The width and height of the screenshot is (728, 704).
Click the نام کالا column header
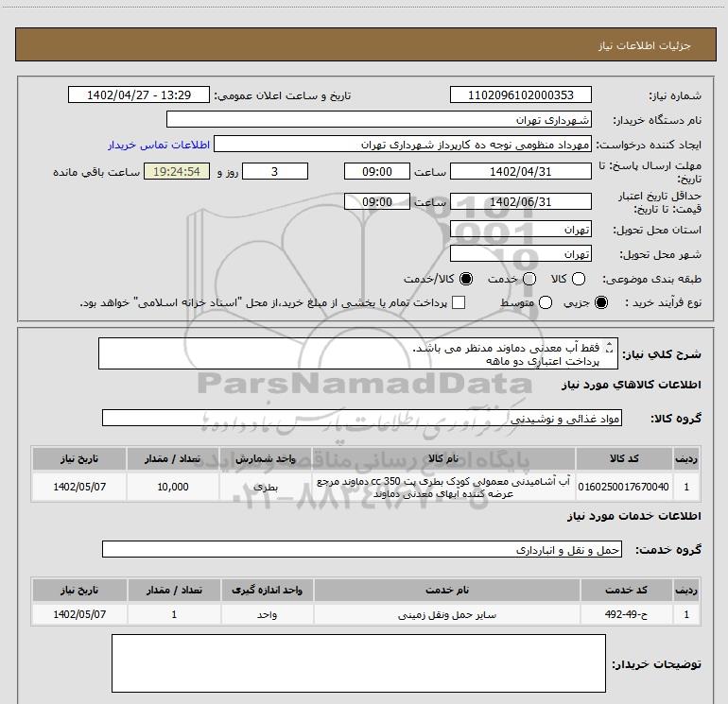[x=443, y=458]
